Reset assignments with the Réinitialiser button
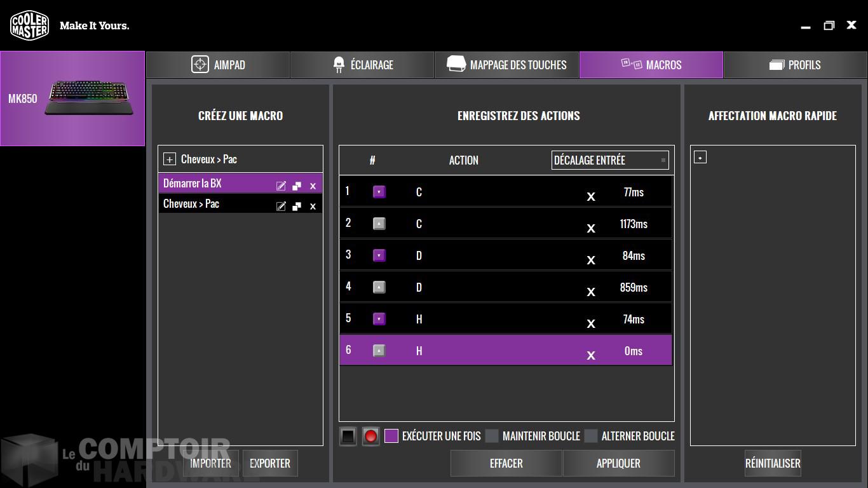Image resolution: width=868 pixels, height=488 pixels. pyautogui.click(x=772, y=463)
